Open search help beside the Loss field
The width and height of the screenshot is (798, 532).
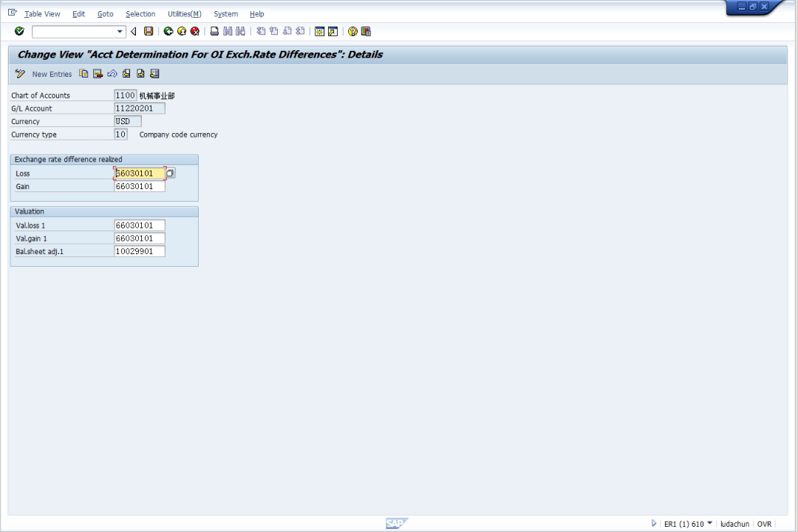[x=170, y=173]
